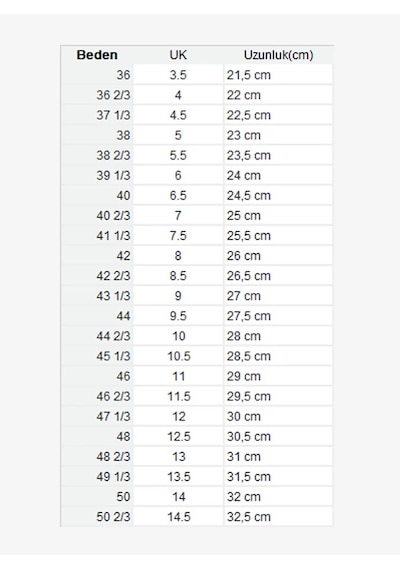Click UK size 7.5 cell
400x570 pixels.
coord(178,236)
